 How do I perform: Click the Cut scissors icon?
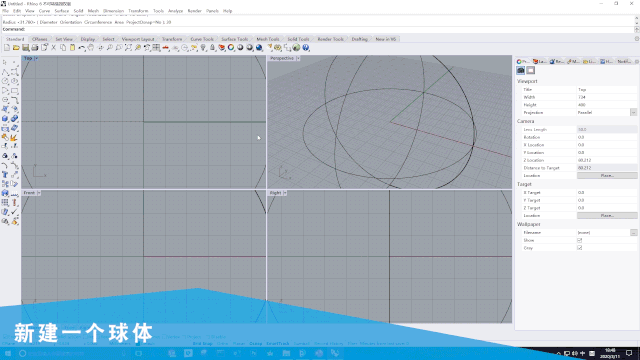pyautogui.click(x=53, y=48)
